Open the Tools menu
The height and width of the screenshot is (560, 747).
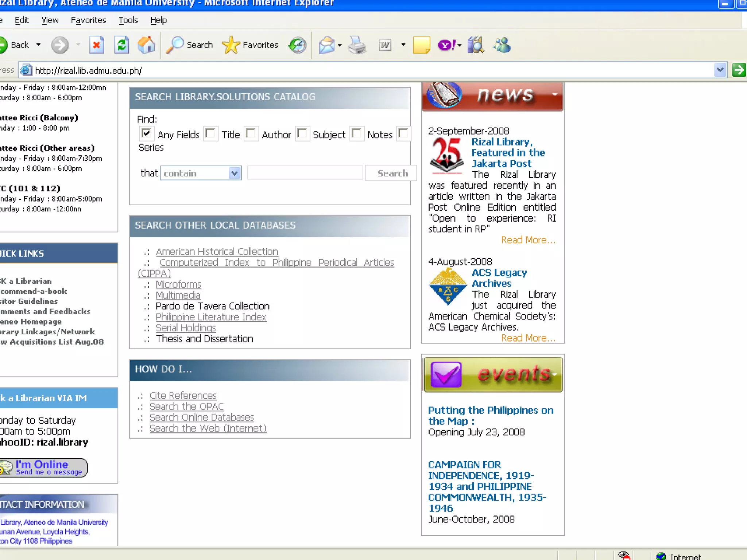pyautogui.click(x=128, y=20)
